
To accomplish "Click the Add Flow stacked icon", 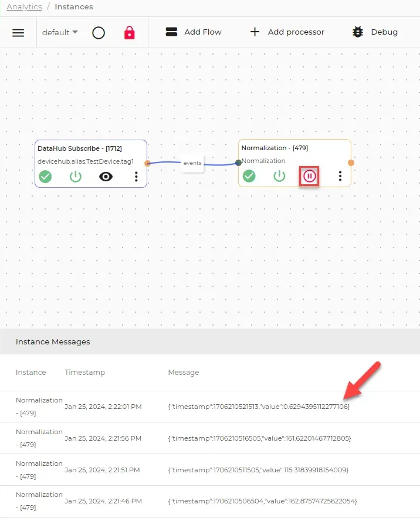I will pos(171,32).
